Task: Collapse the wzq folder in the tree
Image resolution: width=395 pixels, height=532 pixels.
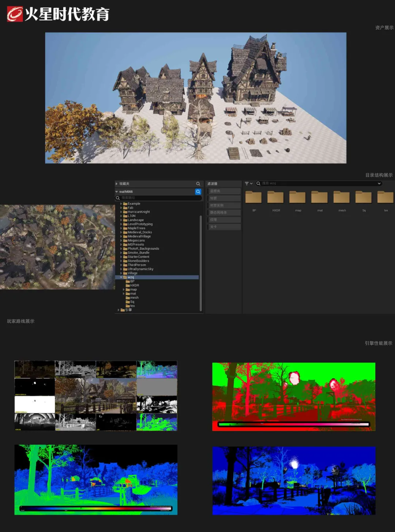Action: click(121, 277)
